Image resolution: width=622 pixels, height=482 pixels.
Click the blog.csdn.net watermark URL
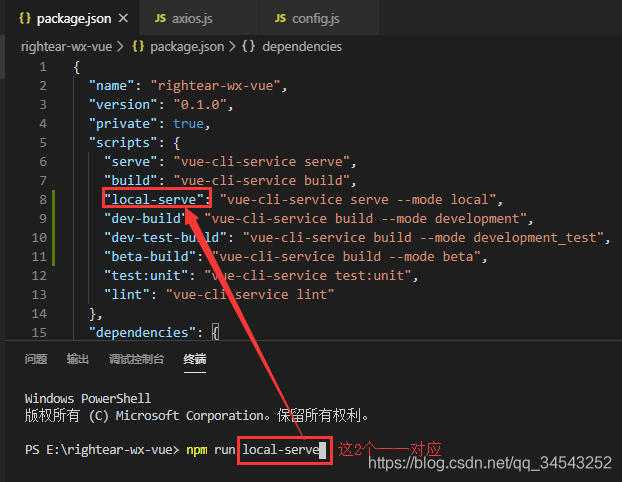(490, 462)
